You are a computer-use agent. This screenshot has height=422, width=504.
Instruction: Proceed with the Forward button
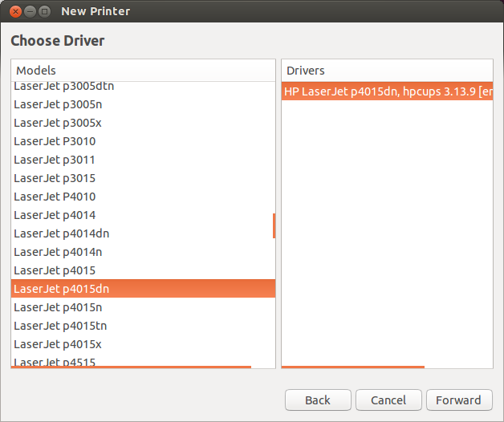click(459, 400)
